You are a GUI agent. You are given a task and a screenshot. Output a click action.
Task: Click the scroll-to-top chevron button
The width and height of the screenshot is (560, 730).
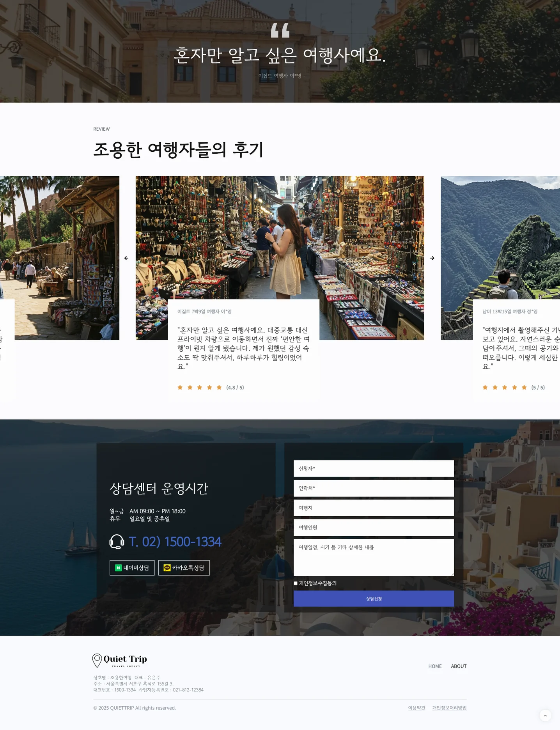click(x=545, y=715)
